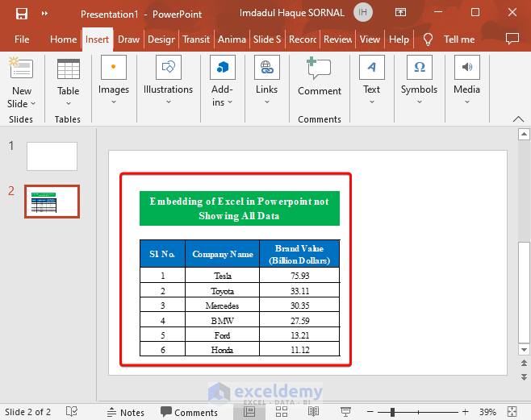This screenshot has width=531, height=420.
Task: Click the green title banner on slide
Action: [240, 208]
